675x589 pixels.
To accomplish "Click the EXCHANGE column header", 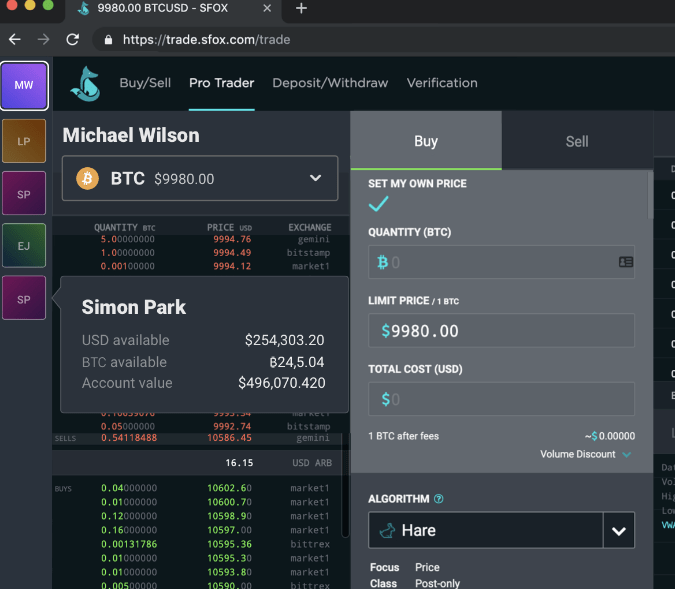I will (310, 227).
